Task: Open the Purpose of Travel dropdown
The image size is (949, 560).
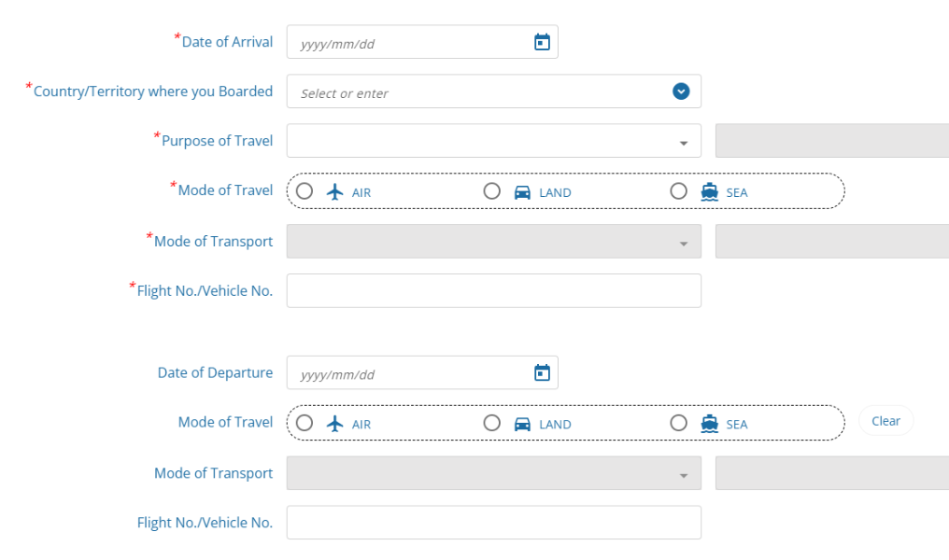Action: click(x=494, y=141)
